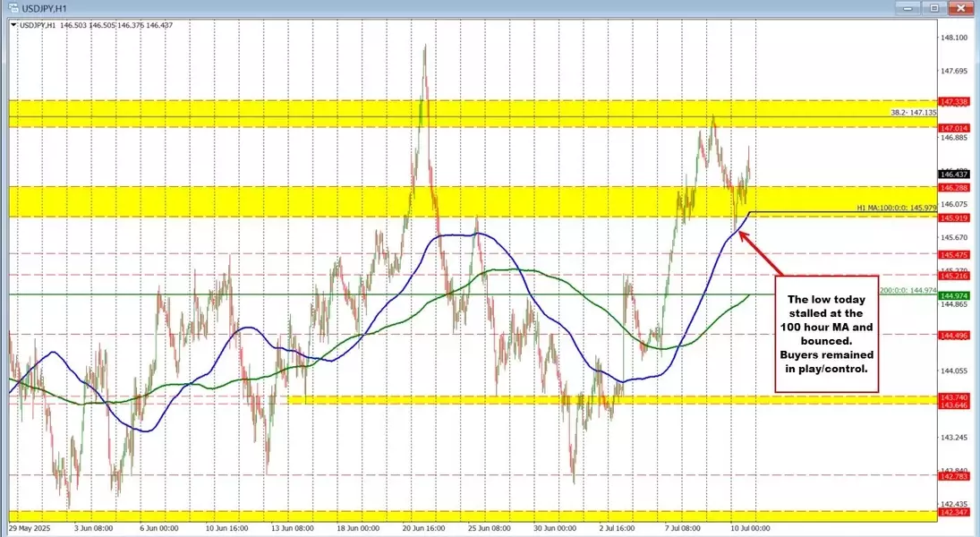
Task: Select the red price tag 146.288
Action: 954,188
